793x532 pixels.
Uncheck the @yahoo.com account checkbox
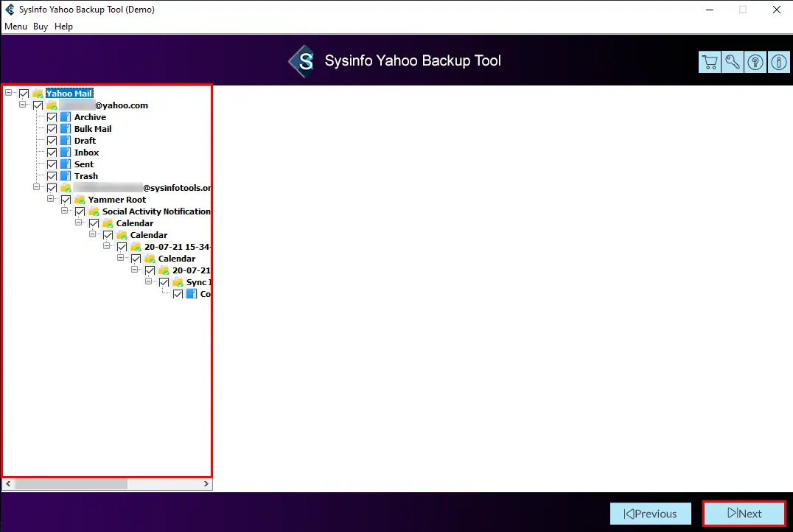[38, 105]
